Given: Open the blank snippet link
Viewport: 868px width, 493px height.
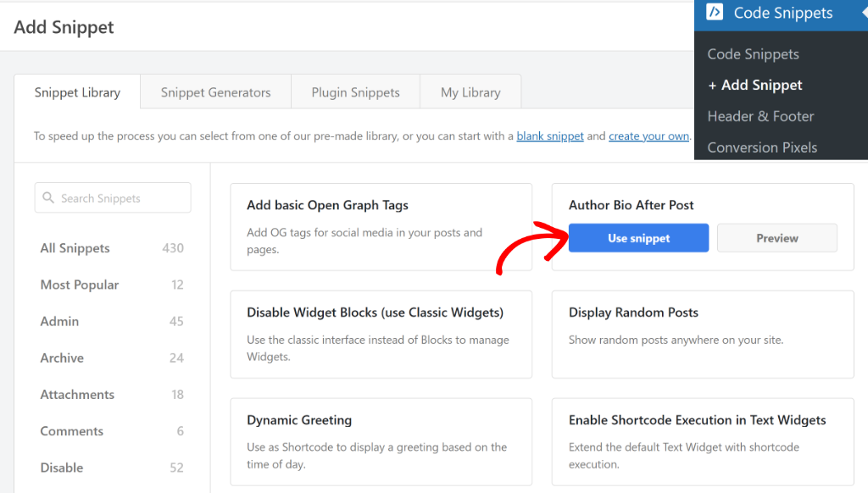Looking at the screenshot, I should [550, 136].
